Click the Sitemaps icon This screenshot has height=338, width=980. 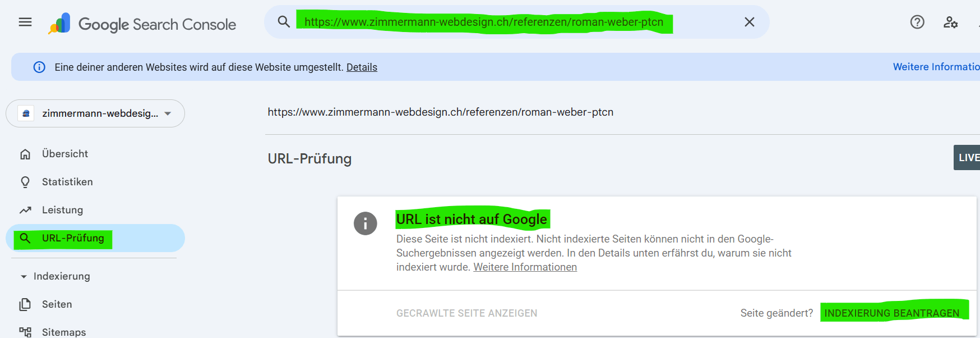[25, 332]
